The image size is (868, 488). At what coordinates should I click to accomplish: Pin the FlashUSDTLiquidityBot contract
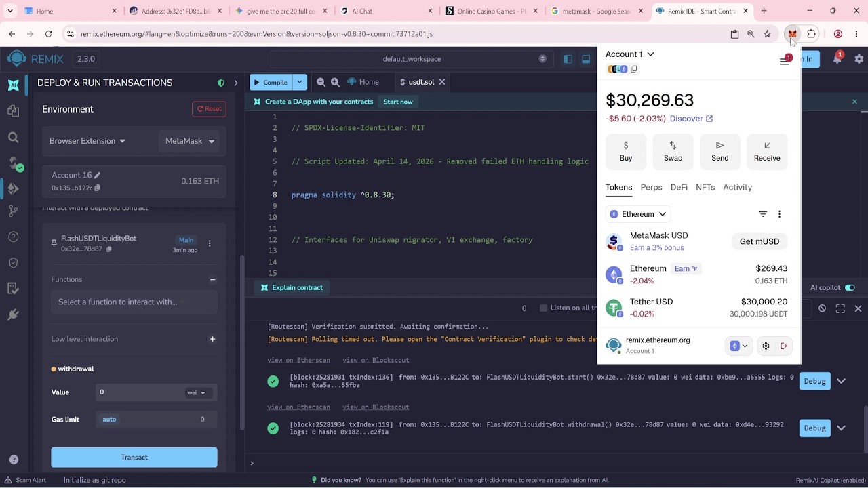(x=54, y=243)
